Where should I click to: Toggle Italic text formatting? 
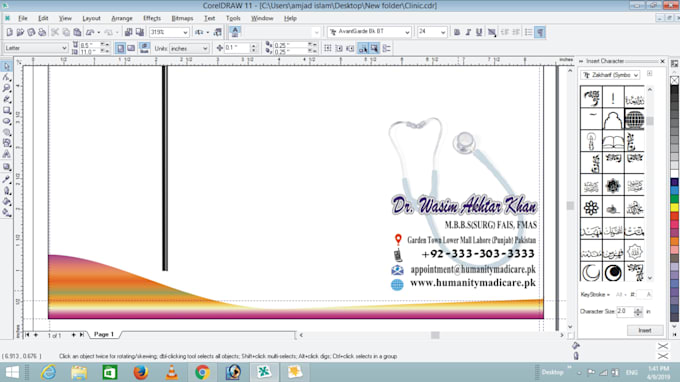(x=468, y=32)
